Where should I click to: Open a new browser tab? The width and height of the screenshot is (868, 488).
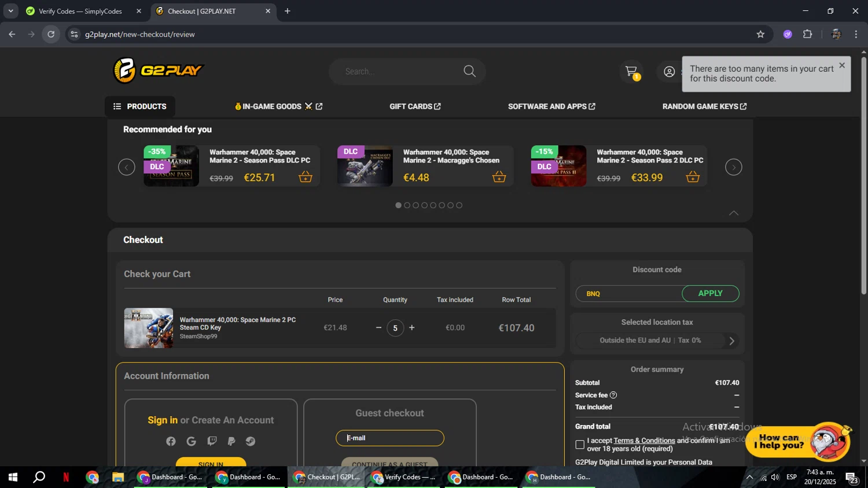(288, 11)
